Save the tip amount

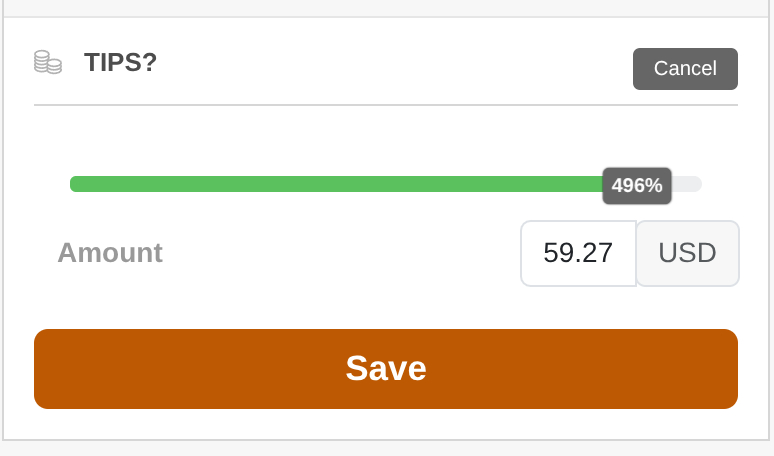[x=386, y=369]
